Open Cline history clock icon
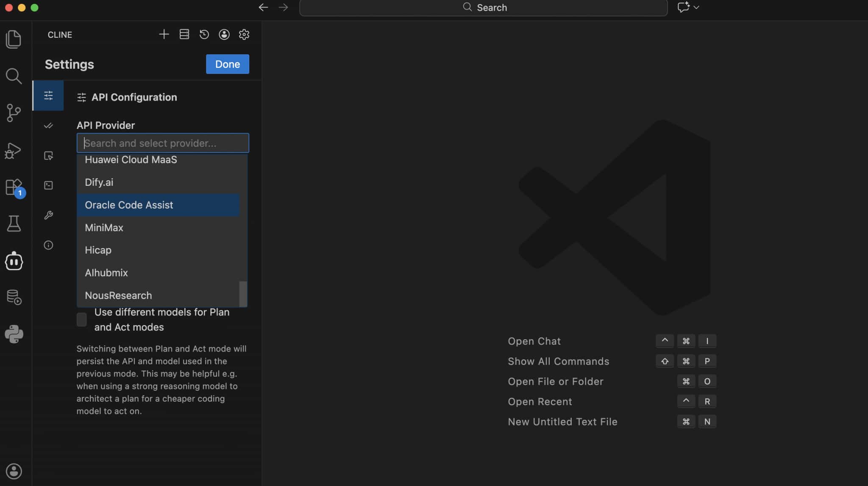Viewport: 868px width, 486px height. pos(204,34)
